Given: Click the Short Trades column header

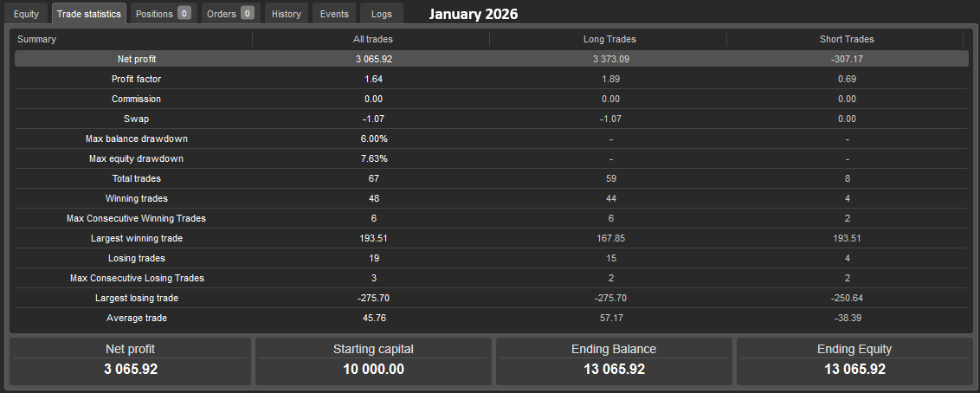Looking at the screenshot, I should [x=846, y=39].
